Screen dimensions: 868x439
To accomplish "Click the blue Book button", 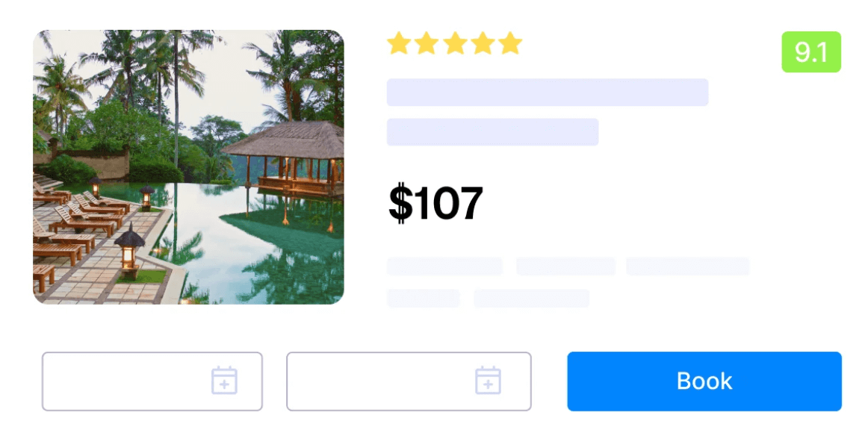I will pos(704,382).
